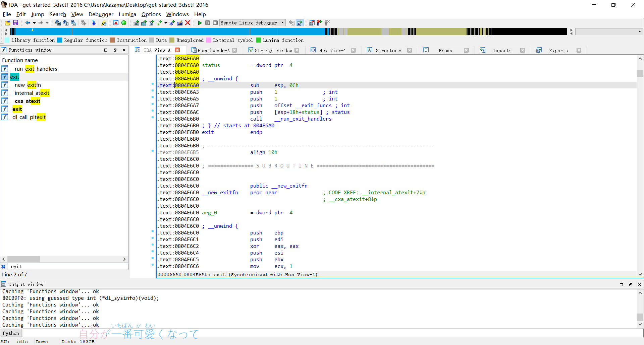Click the blue asterisk plus toolbar icon

tap(172, 23)
